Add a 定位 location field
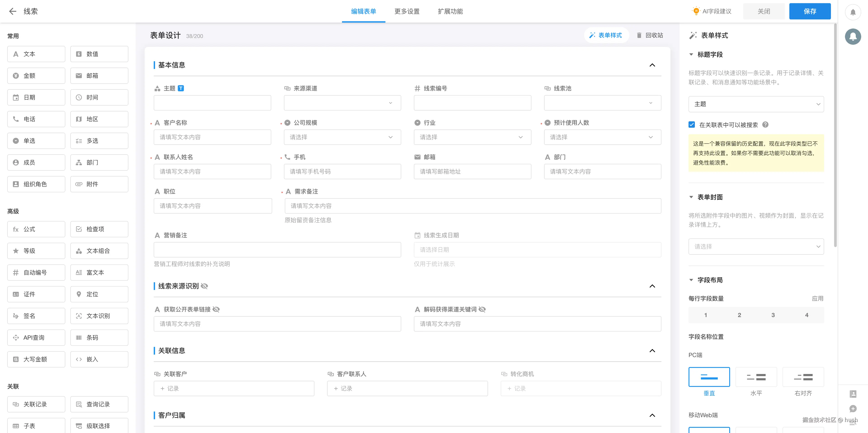Image resolution: width=868 pixels, height=433 pixels. pos(99,294)
